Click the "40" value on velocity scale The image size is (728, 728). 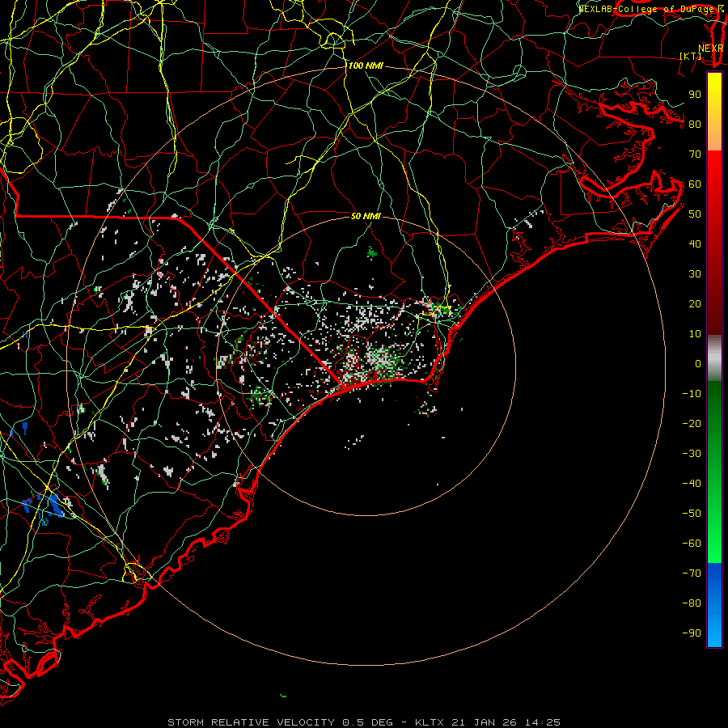click(x=695, y=244)
